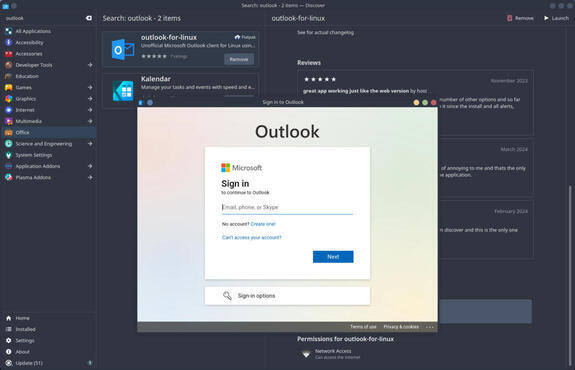Open the Sign-in options key icon
575x370 pixels.
227,296
